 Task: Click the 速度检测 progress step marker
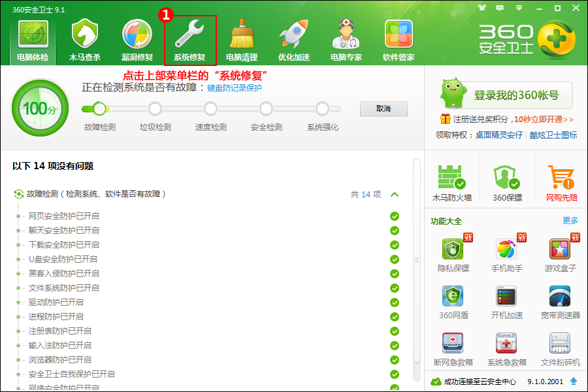tap(211, 109)
